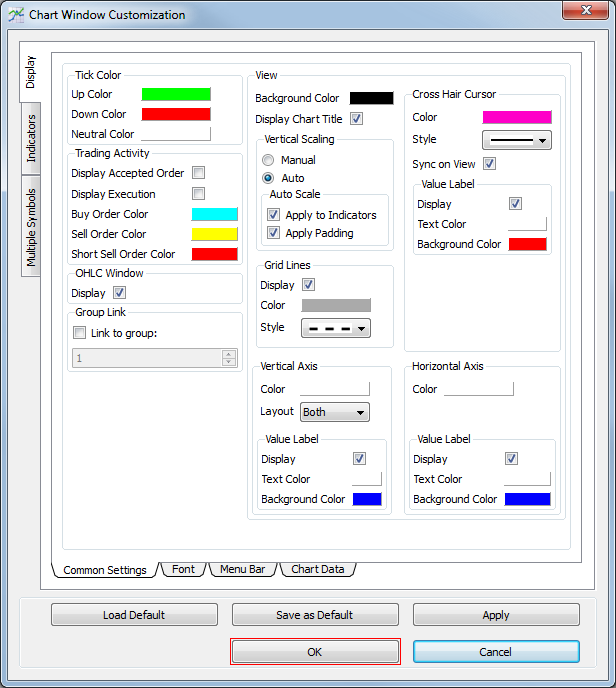Pick the Cross Hair Cursor magenta color
Image resolution: width=616 pixels, height=688 pixels.
pyautogui.click(x=516, y=117)
